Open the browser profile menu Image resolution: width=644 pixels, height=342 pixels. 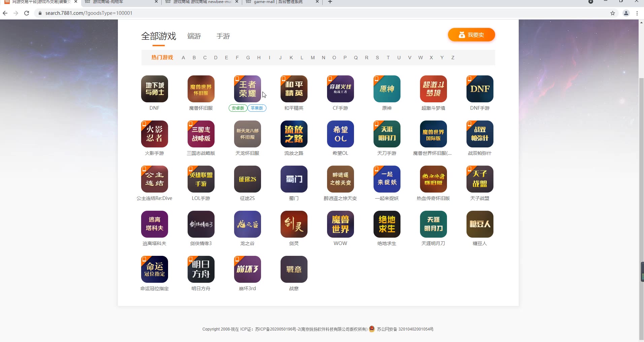click(626, 13)
